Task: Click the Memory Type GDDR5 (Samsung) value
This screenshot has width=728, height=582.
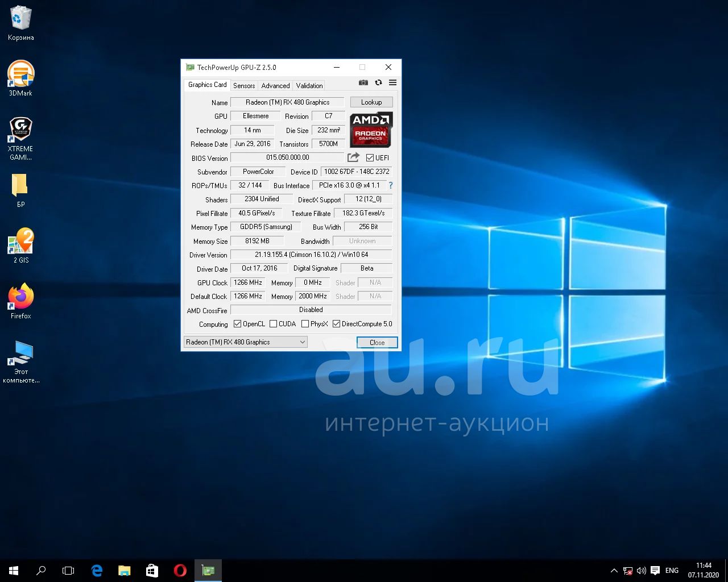Action: click(x=266, y=227)
